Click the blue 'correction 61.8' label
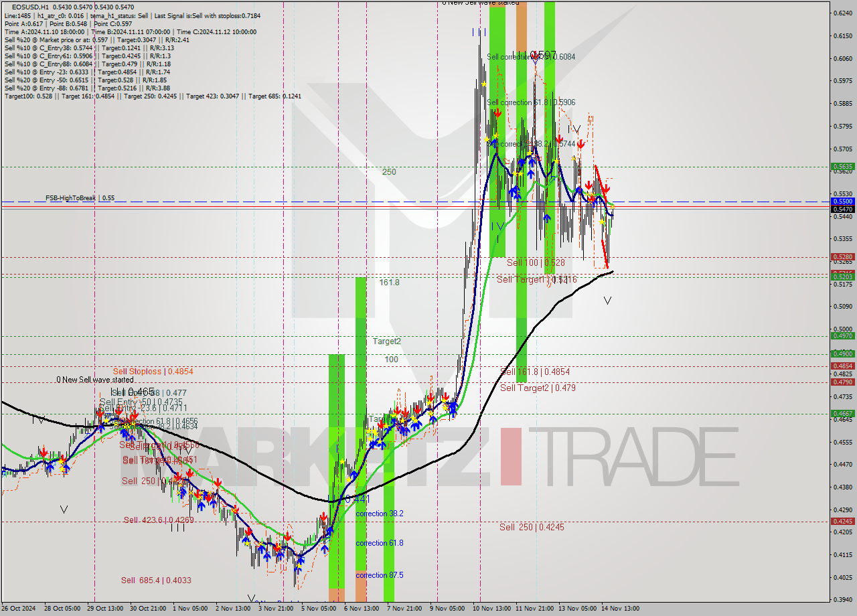 380,543
